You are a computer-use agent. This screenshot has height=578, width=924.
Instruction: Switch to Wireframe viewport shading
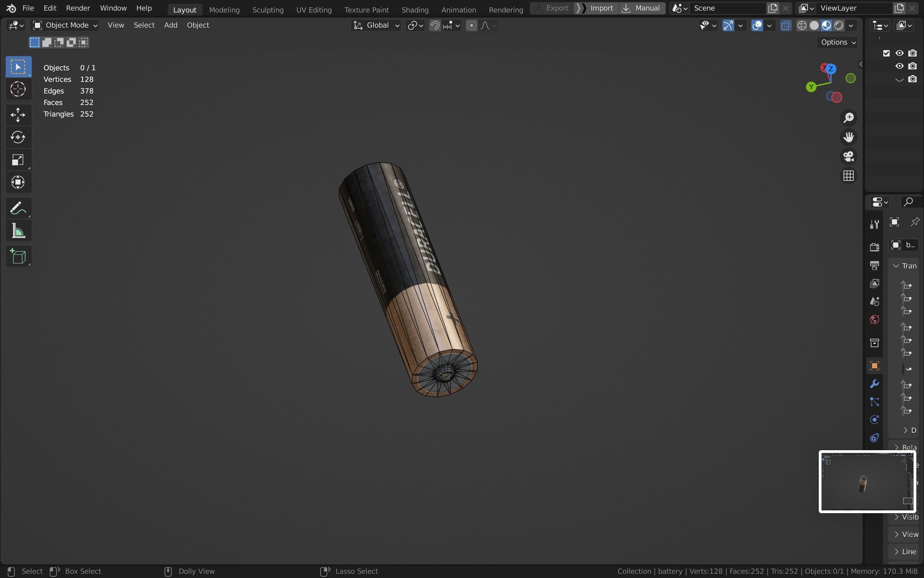[802, 26]
